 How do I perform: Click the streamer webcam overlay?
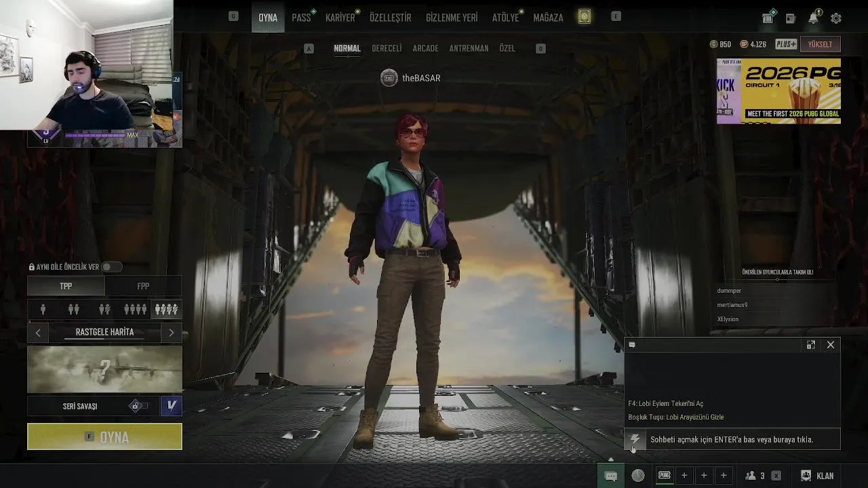pos(86,64)
